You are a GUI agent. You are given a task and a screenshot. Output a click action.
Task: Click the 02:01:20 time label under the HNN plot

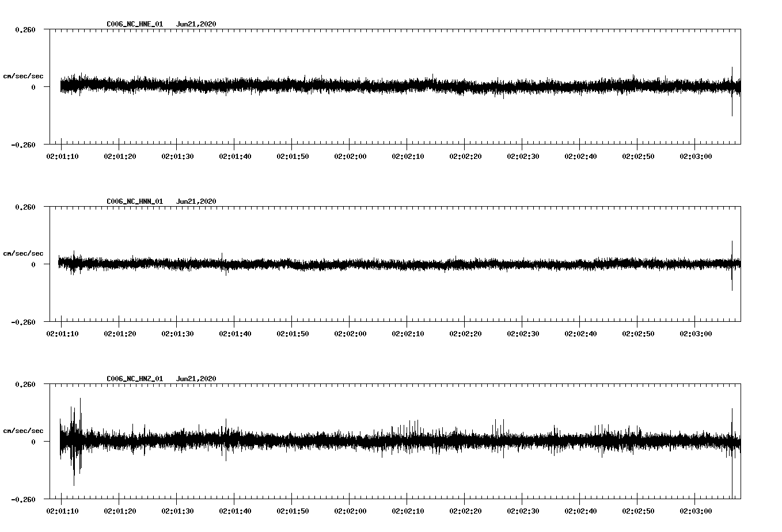[x=120, y=334]
